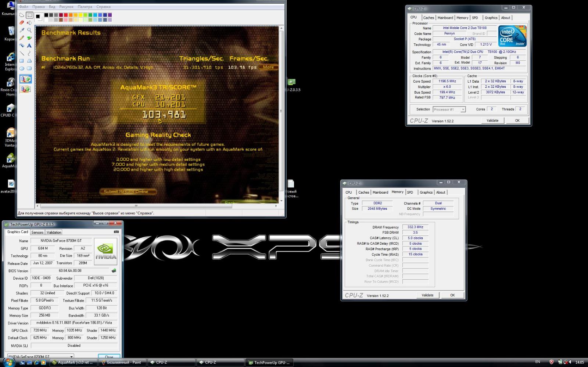The height and width of the screenshot is (367, 588).
Task: Select the straight Line tool in Paint
Action: 22,53
